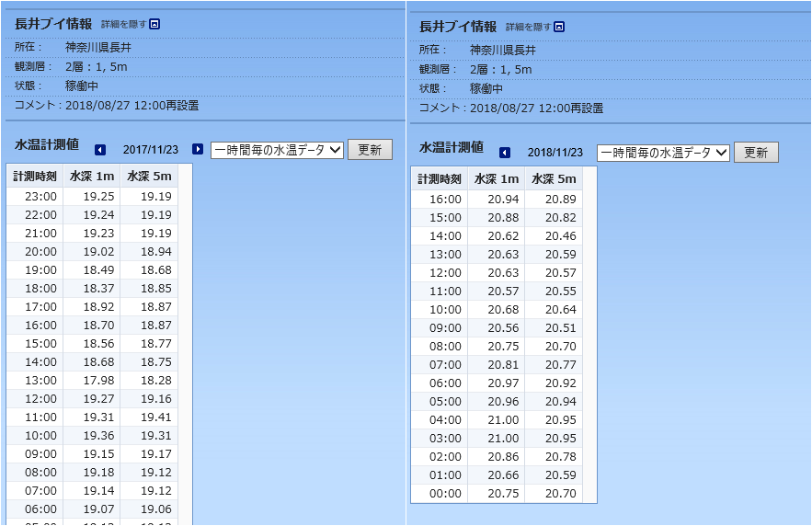Click the 2017/11/23 date text

coord(149,150)
